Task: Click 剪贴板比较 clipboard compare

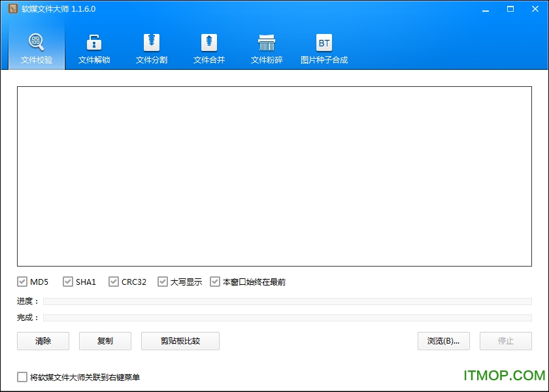Action: point(180,341)
